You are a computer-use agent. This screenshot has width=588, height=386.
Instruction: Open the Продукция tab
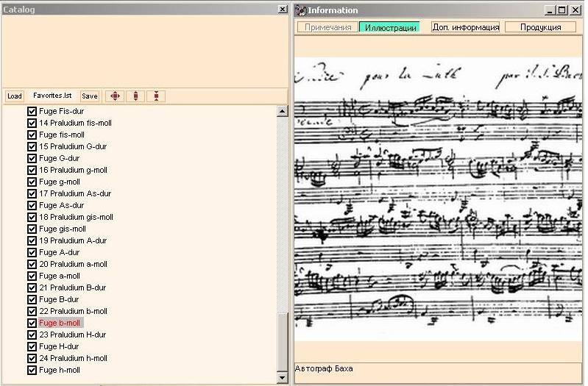point(540,27)
